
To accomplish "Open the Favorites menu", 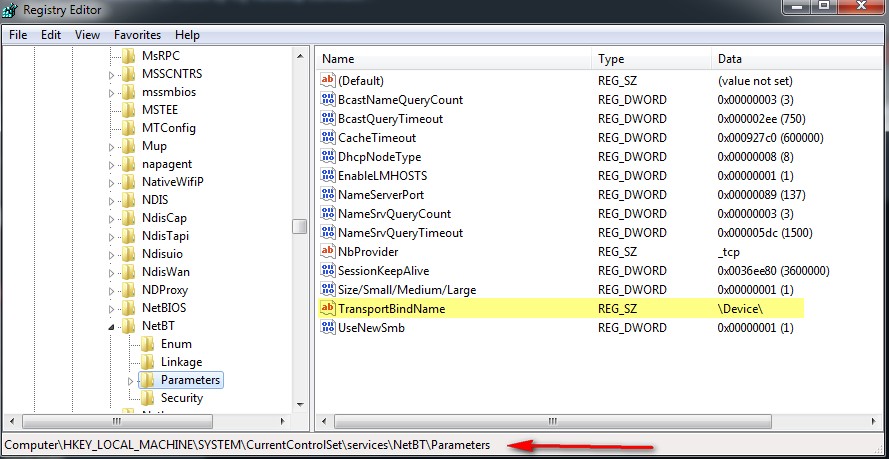I will 137,35.
